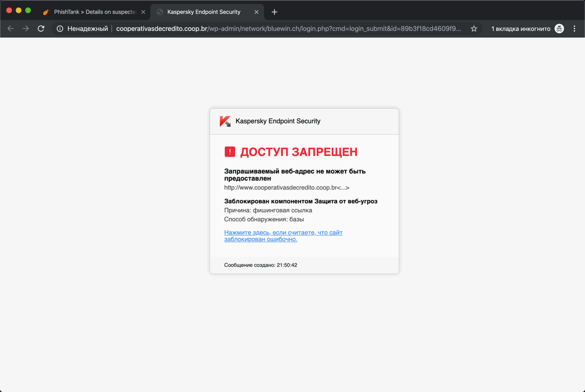Go forward using the forward arrow

[26, 28]
